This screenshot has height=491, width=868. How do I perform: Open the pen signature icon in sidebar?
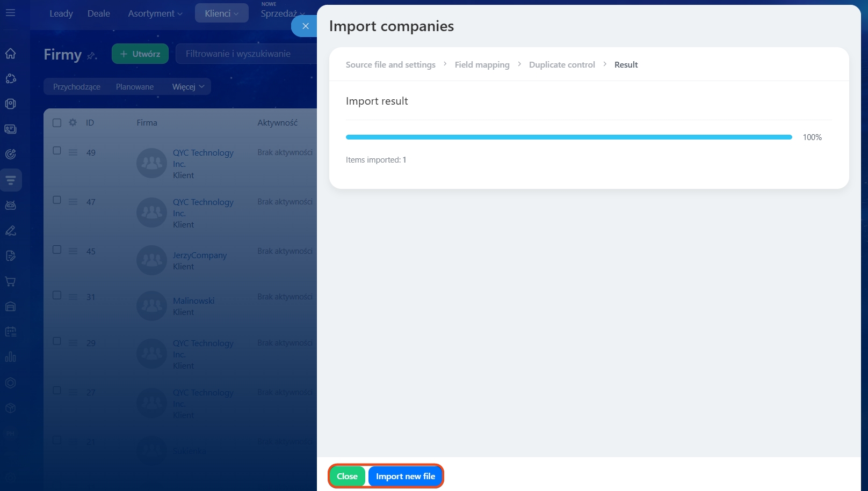[10, 230]
